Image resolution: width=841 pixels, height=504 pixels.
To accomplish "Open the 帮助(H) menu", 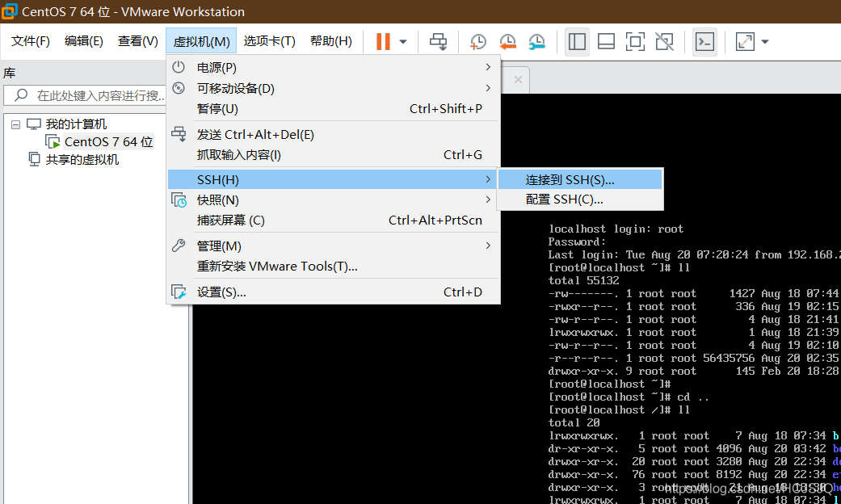I will click(x=331, y=41).
